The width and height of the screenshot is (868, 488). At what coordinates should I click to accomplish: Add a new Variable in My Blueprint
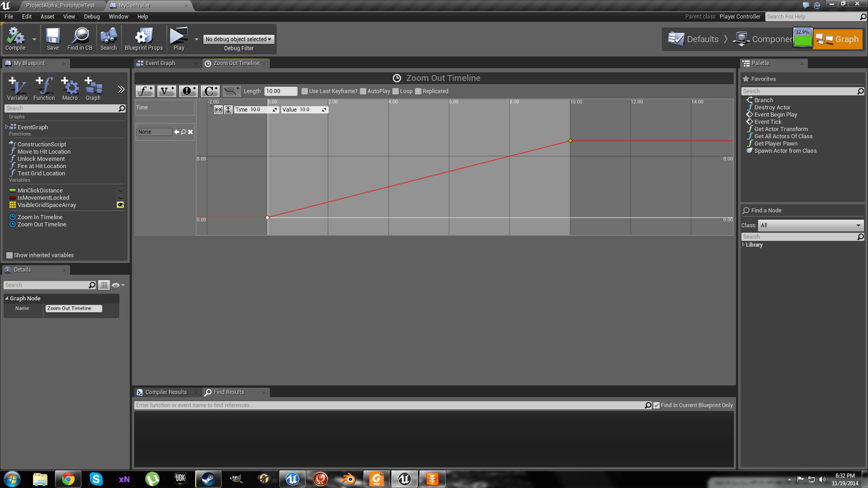coord(17,88)
